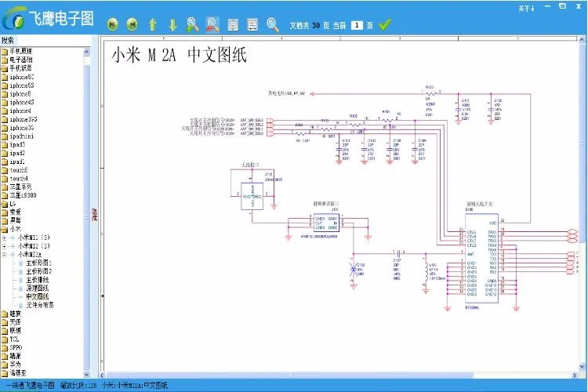Image resolution: width=588 pixels, height=392 pixels.
Task: Open the search magnifier tool
Action: 272,25
